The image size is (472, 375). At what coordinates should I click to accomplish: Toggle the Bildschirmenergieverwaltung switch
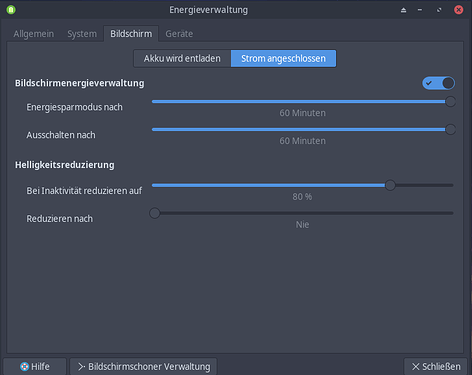pyautogui.click(x=438, y=83)
